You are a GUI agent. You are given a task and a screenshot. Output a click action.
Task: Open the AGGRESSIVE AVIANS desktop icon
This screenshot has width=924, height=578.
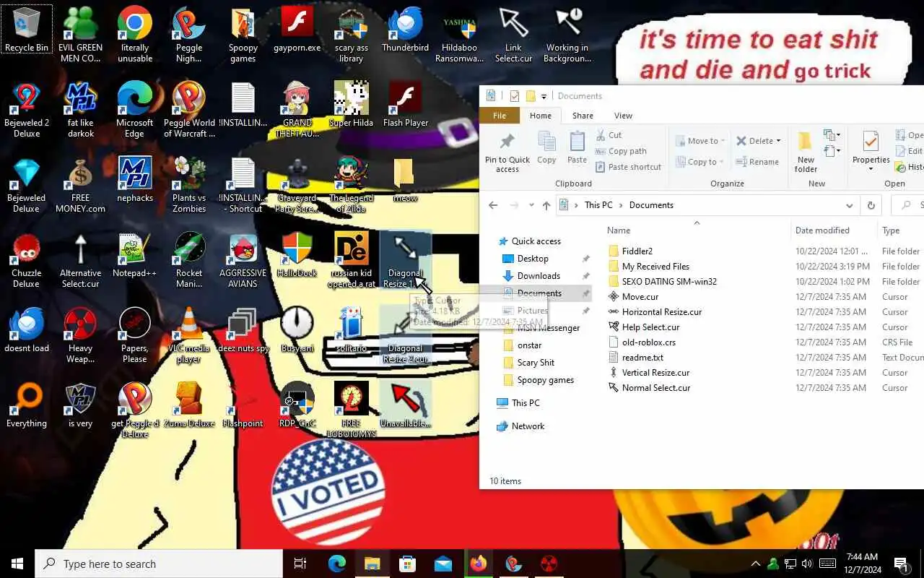(243, 259)
